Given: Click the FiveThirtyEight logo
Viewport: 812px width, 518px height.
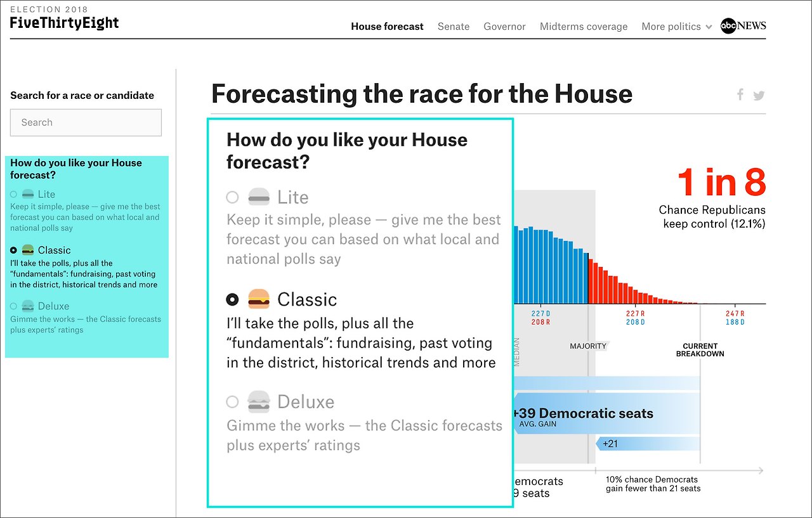Looking at the screenshot, I should click(63, 23).
